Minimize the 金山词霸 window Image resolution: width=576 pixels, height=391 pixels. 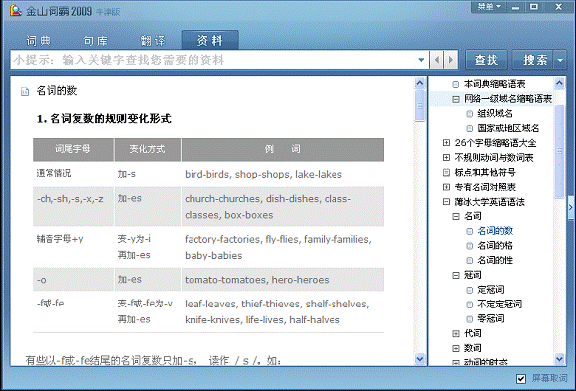click(x=515, y=7)
